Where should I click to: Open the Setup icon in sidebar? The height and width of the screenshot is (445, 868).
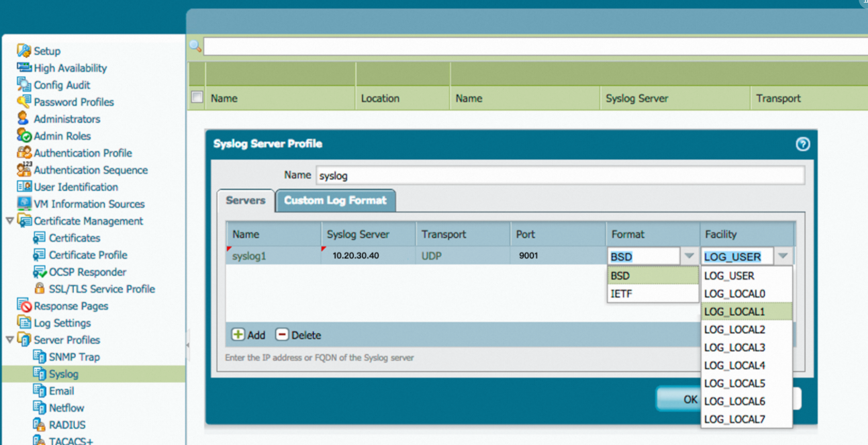click(24, 51)
